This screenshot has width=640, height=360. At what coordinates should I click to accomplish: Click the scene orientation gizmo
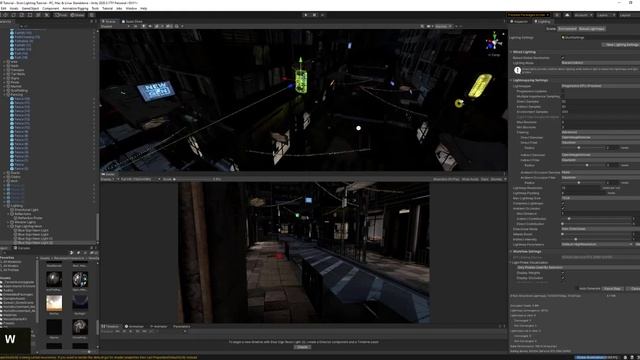[x=494, y=42]
